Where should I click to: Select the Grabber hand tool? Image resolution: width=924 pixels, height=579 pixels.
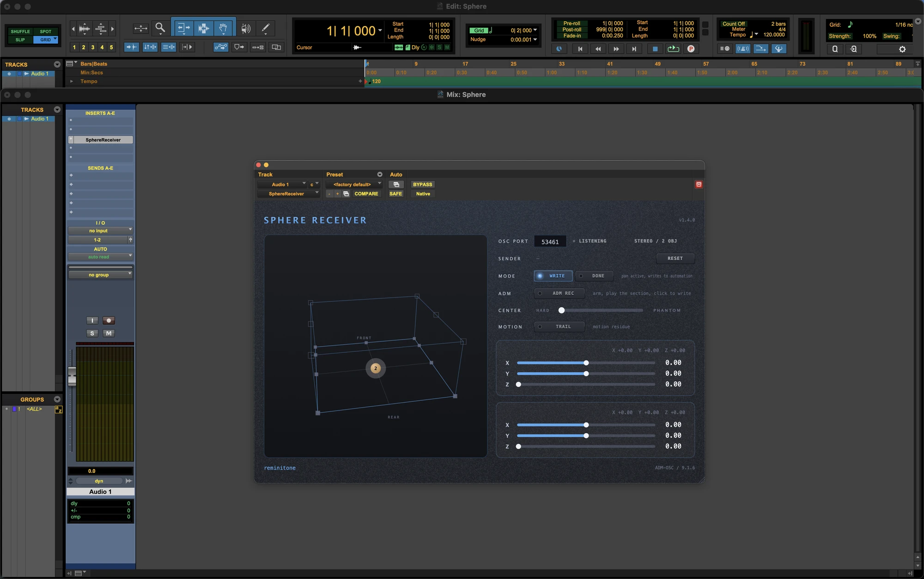click(x=223, y=28)
